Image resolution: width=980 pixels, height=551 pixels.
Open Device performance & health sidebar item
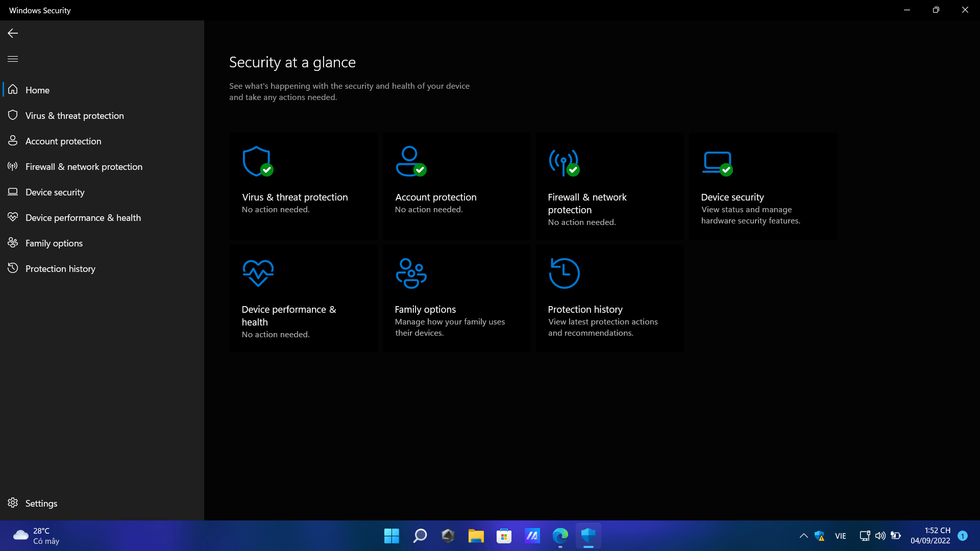pyautogui.click(x=102, y=217)
